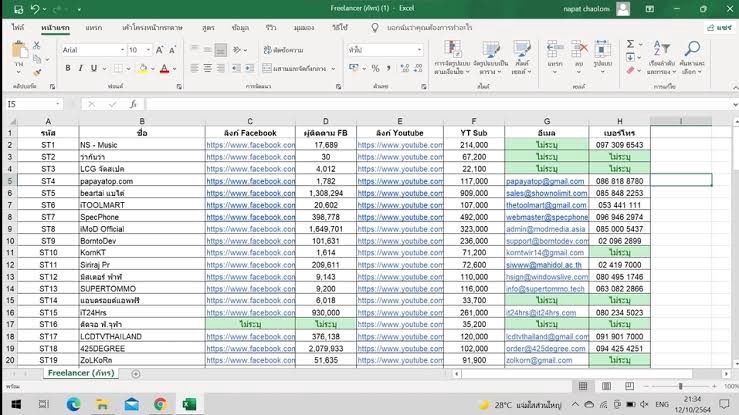Toggle center text alignment
Screen dimensions: 739x415
click(207, 69)
